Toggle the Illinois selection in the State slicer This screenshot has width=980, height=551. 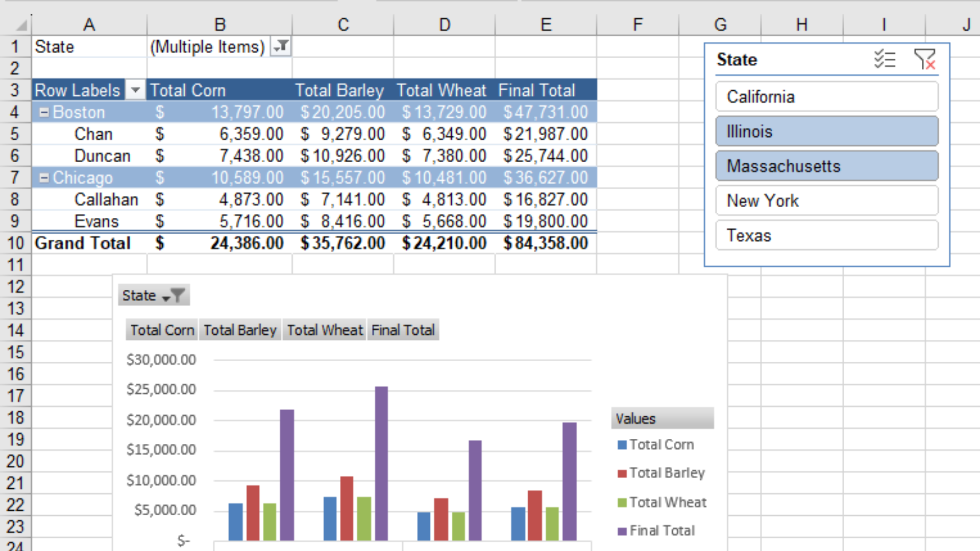(826, 131)
